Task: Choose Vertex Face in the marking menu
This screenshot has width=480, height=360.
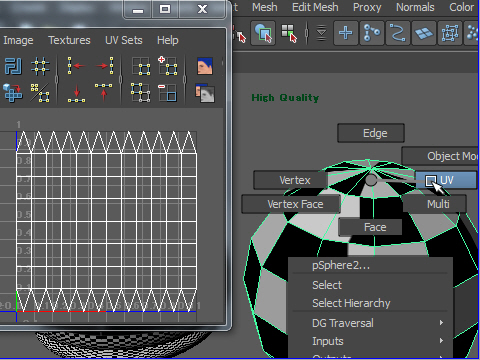Action: pos(291,204)
